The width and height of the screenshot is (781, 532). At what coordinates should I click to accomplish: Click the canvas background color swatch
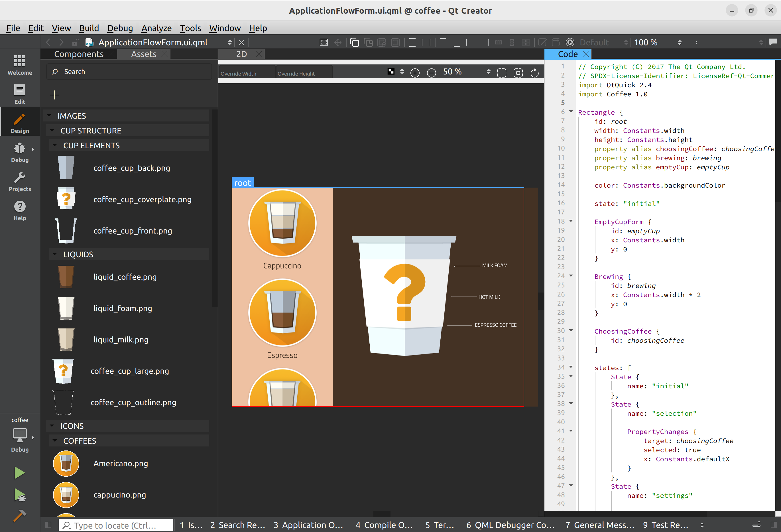tap(391, 71)
